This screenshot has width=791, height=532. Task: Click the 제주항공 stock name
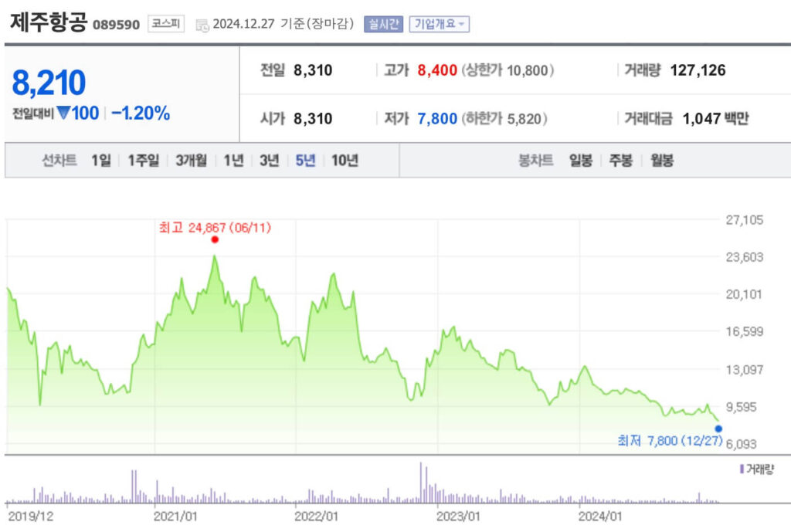pyautogui.click(x=49, y=22)
